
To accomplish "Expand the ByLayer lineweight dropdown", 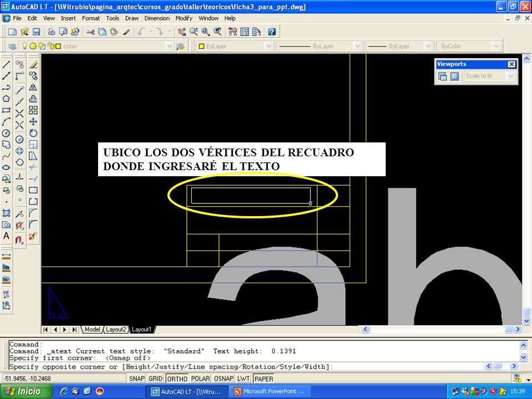I will pyautogui.click(x=428, y=46).
